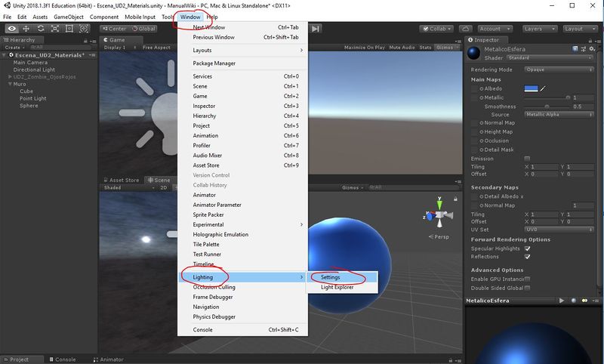
Task: Change preview shape with sphere icon
Action: (574, 301)
